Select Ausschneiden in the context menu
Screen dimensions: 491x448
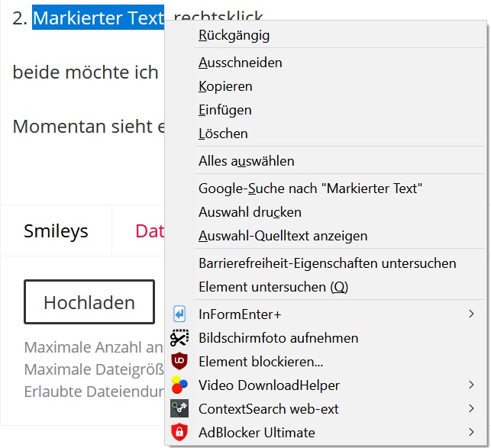click(x=240, y=63)
